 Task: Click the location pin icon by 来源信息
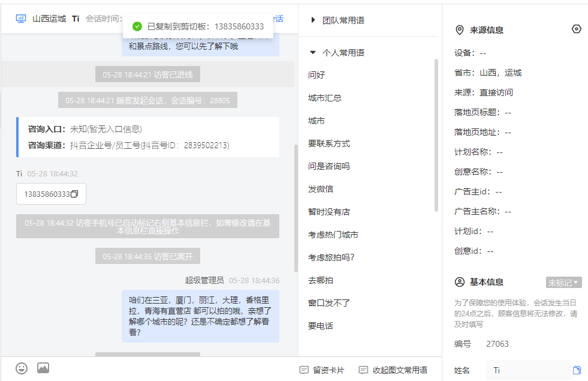point(459,30)
